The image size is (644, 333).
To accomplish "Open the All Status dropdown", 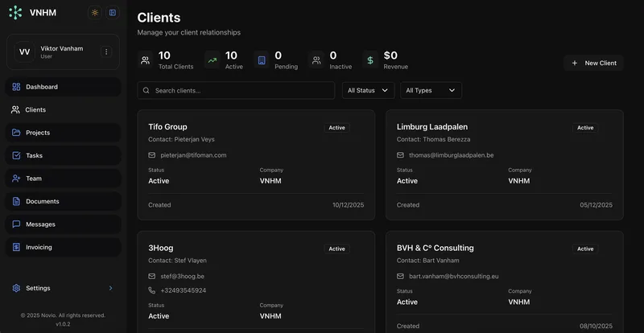I will [x=369, y=90].
